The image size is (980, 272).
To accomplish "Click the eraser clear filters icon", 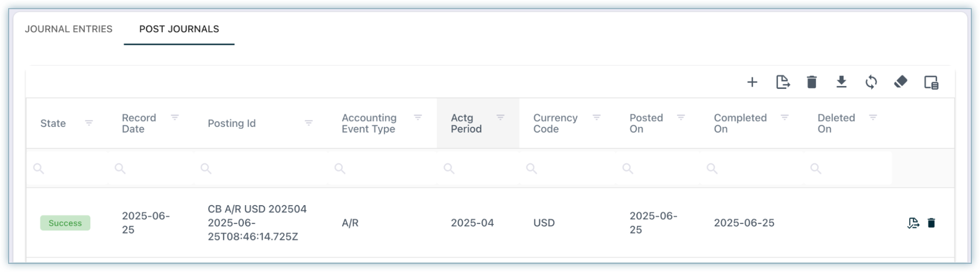I will [x=901, y=82].
